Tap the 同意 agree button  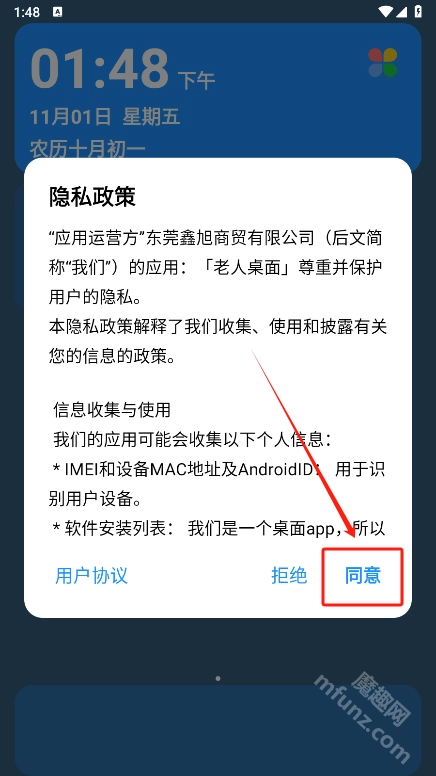coord(363,576)
